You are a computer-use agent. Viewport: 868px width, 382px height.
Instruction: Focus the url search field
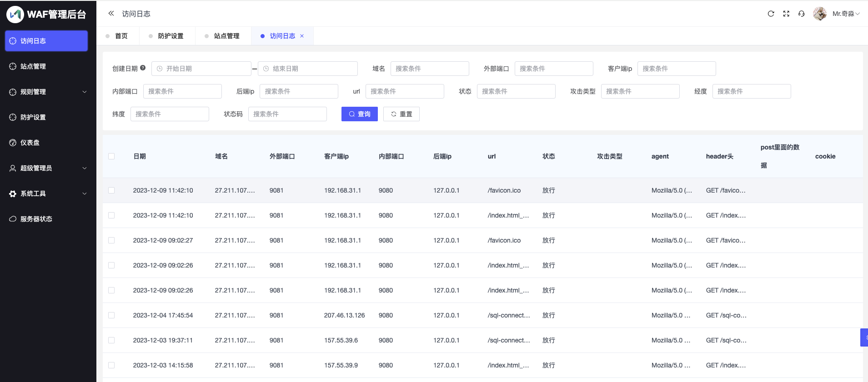tap(405, 91)
